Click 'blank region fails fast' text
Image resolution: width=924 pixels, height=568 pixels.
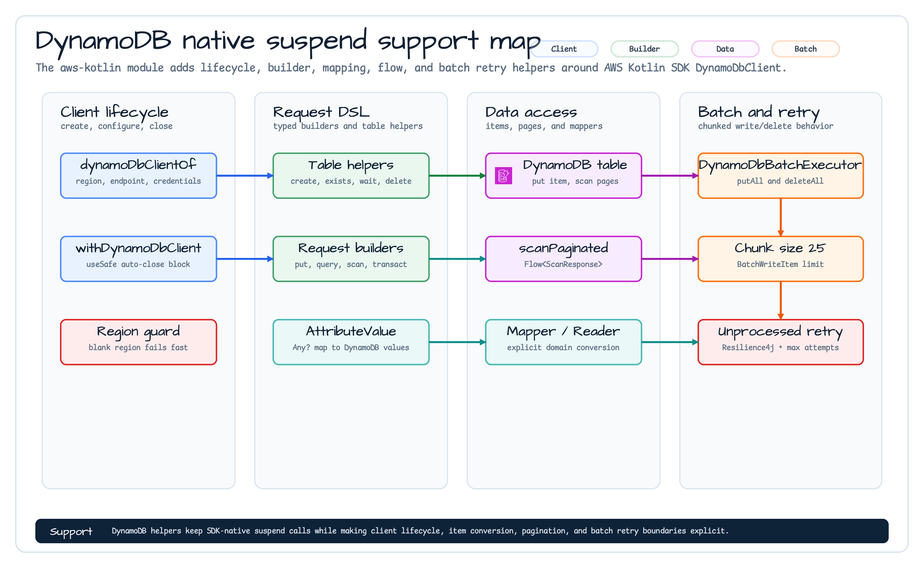(139, 347)
